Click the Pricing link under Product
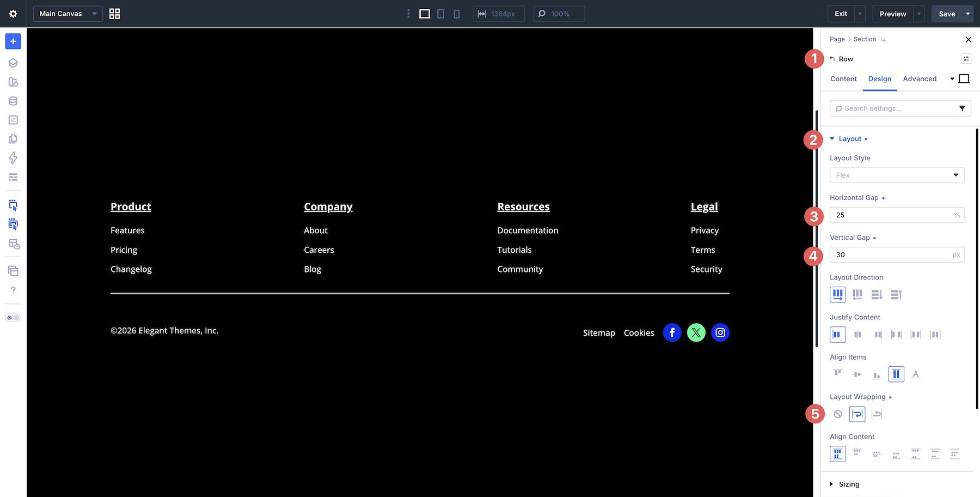 (x=124, y=250)
